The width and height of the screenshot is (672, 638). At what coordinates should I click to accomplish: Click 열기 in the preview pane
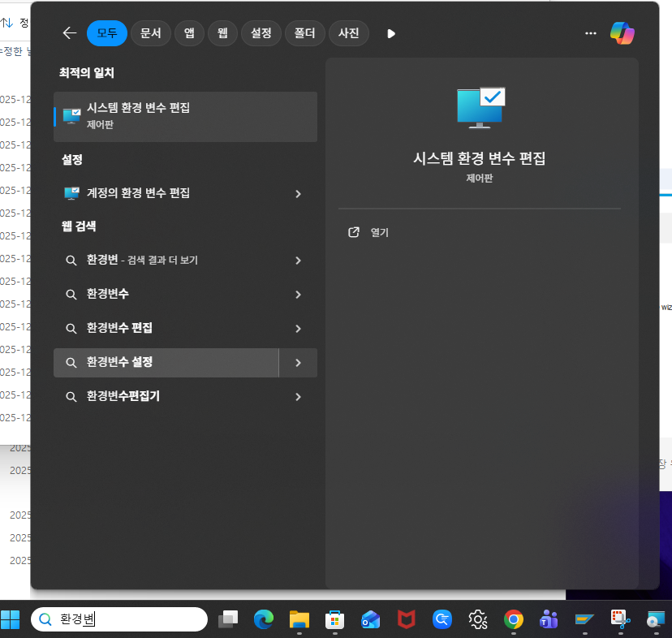coord(368,232)
